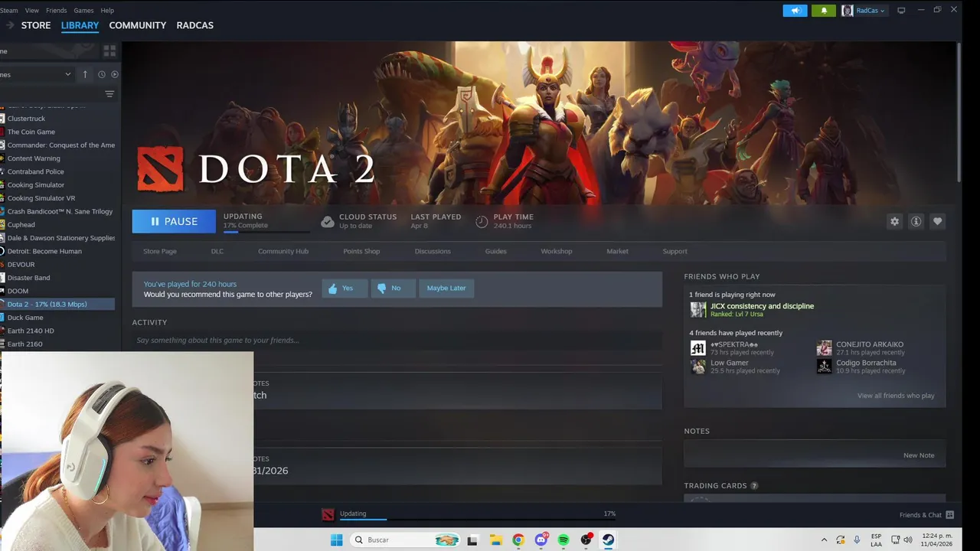This screenshot has height=551, width=980.
Task: Go to the LIBRARY tab
Action: [x=80, y=25]
